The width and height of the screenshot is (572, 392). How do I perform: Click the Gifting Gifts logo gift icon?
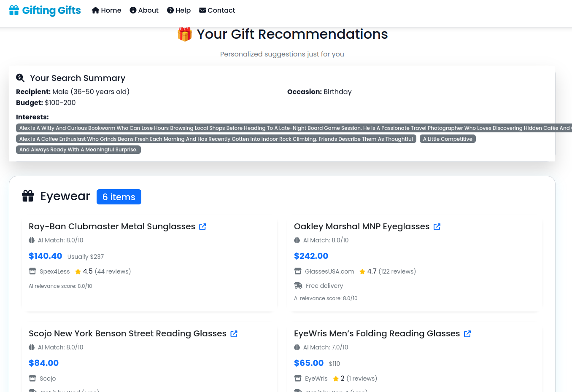[14, 10]
